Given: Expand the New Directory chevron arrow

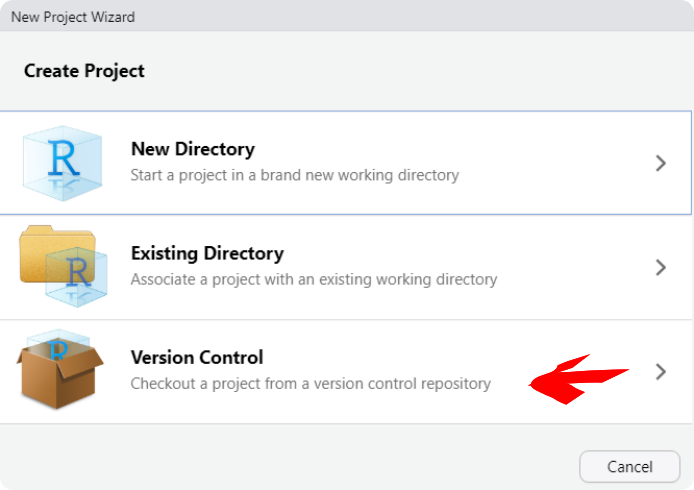Looking at the screenshot, I should coord(661,163).
